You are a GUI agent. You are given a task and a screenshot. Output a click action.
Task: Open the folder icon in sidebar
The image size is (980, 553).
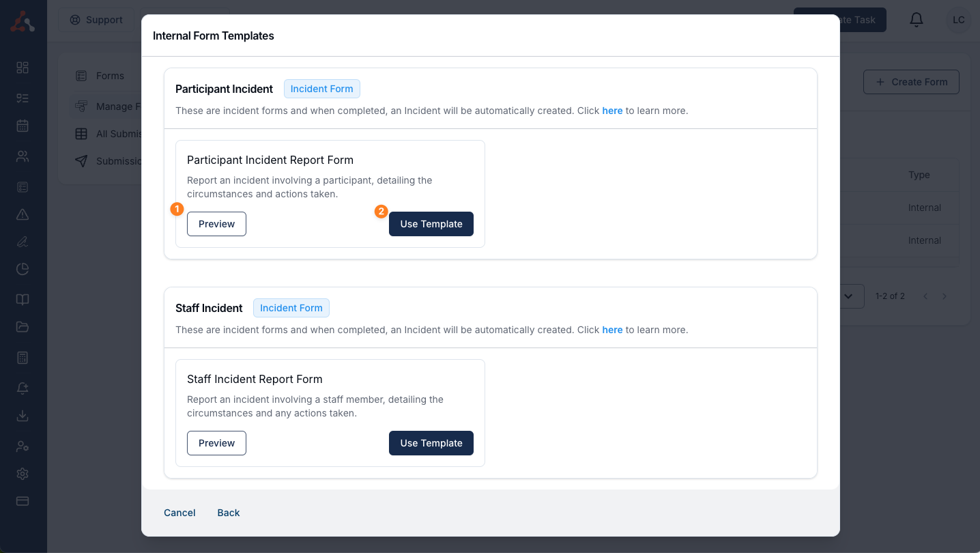[x=23, y=327]
